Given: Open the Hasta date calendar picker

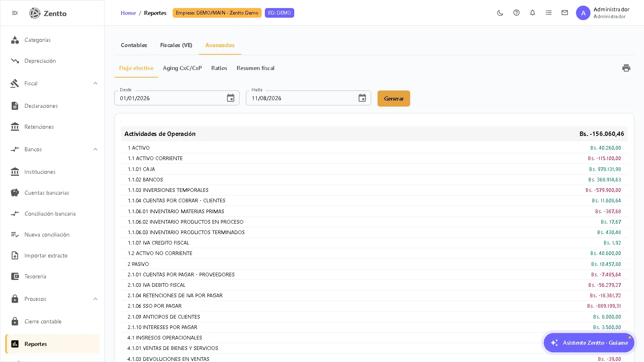Looking at the screenshot, I should click(x=362, y=98).
